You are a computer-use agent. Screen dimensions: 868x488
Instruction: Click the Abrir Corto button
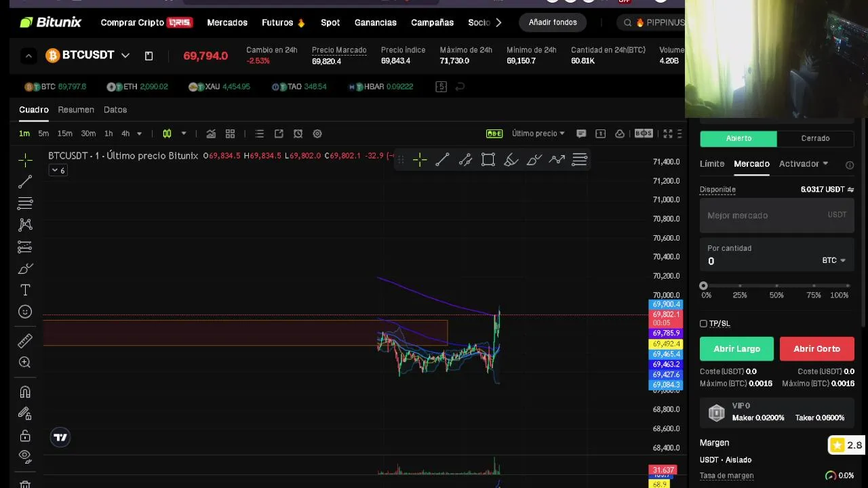tap(816, 349)
